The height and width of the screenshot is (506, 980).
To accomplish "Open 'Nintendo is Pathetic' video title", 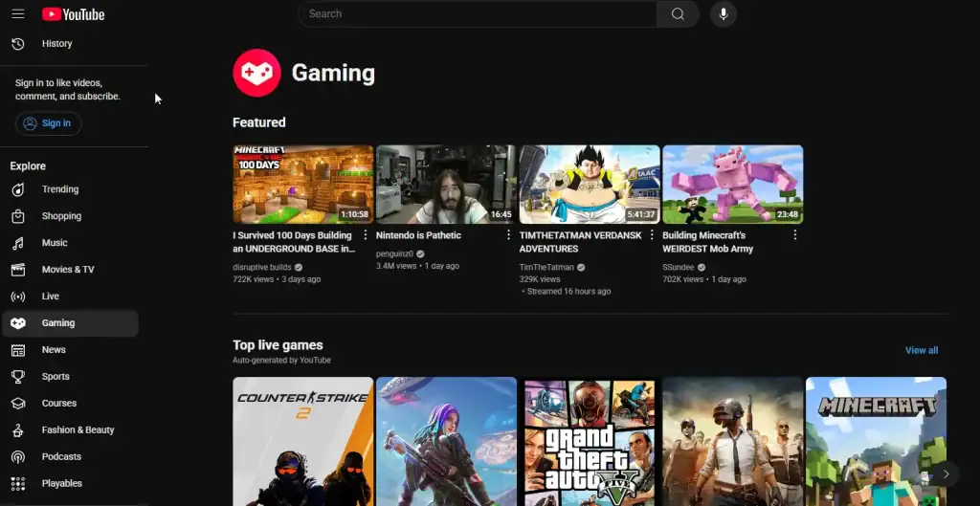I will 418,235.
